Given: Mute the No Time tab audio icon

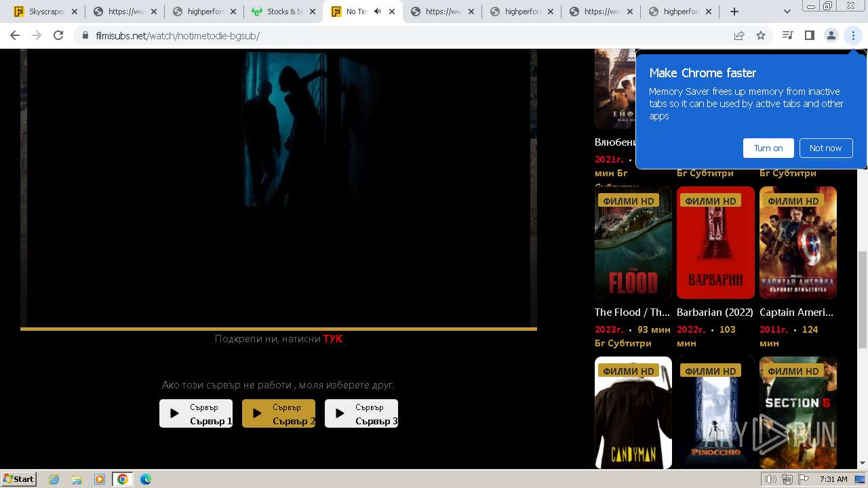Looking at the screenshot, I should coord(377,12).
